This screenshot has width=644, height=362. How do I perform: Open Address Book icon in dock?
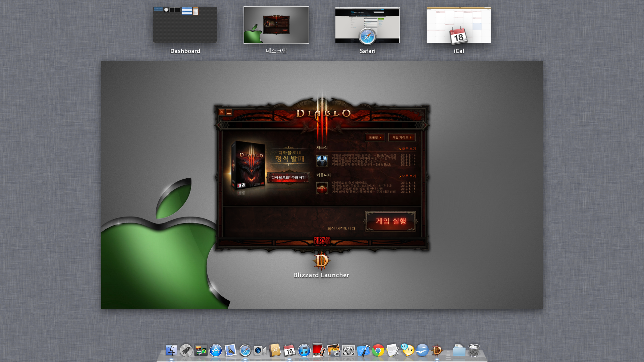pos(275,351)
